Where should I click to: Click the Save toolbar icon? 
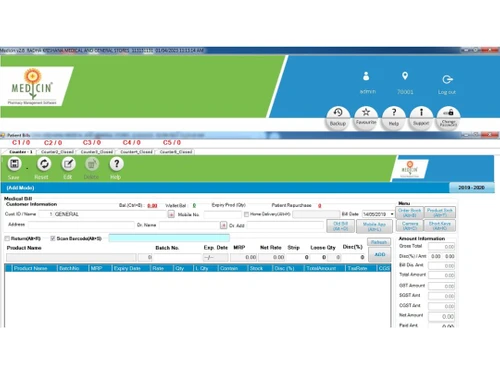click(14, 164)
